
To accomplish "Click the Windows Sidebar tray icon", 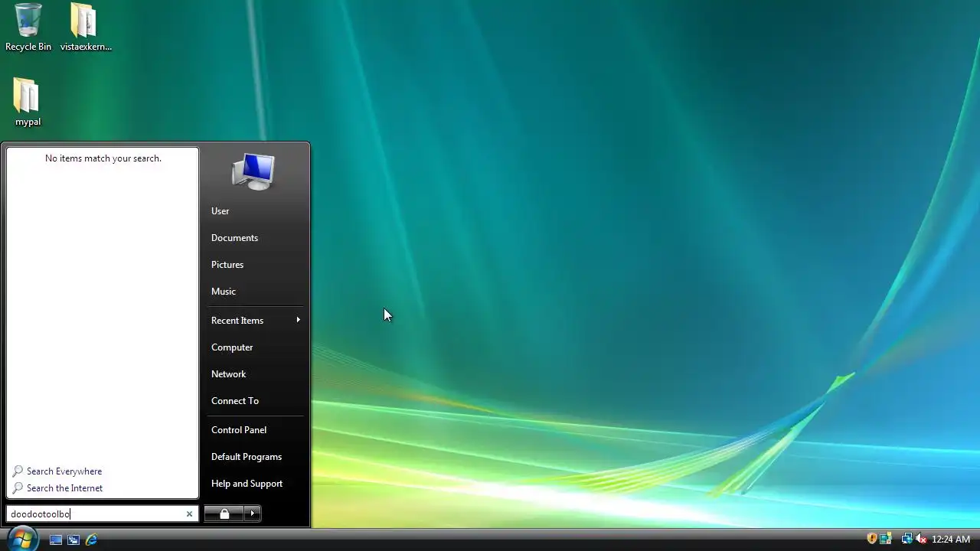I will click(x=886, y=539).
